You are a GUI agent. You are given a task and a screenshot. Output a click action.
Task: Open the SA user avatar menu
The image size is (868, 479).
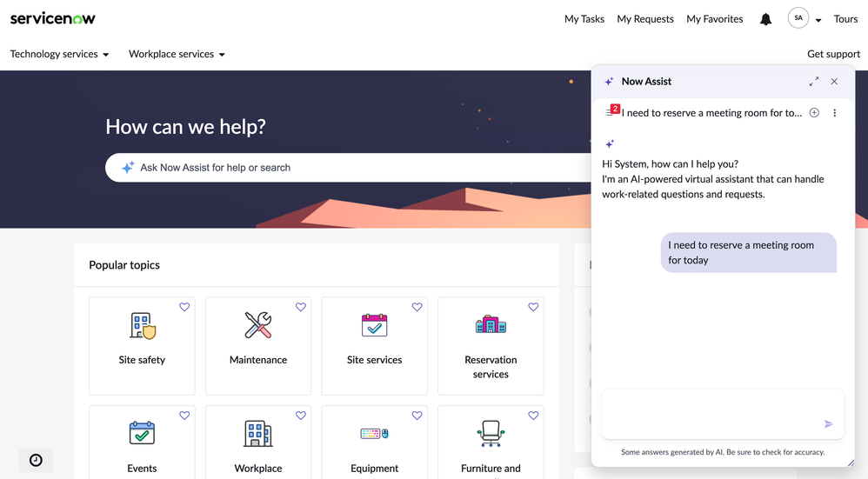(798, 18)
